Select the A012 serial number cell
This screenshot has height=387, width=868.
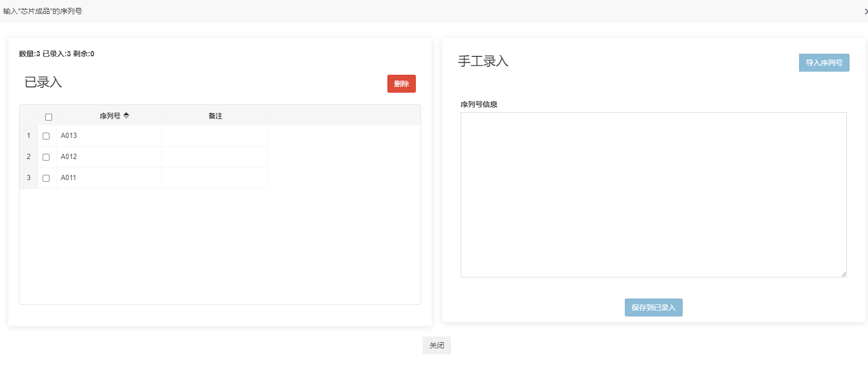click(109, 157)
